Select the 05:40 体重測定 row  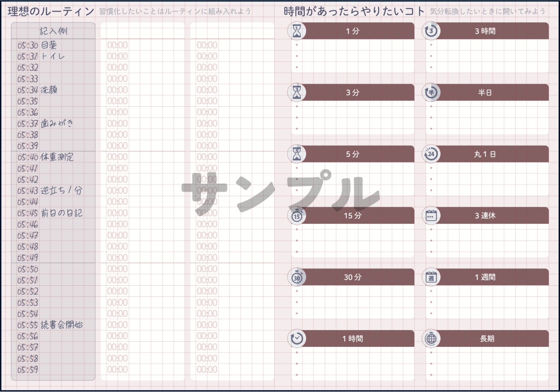tap(53, 157)
